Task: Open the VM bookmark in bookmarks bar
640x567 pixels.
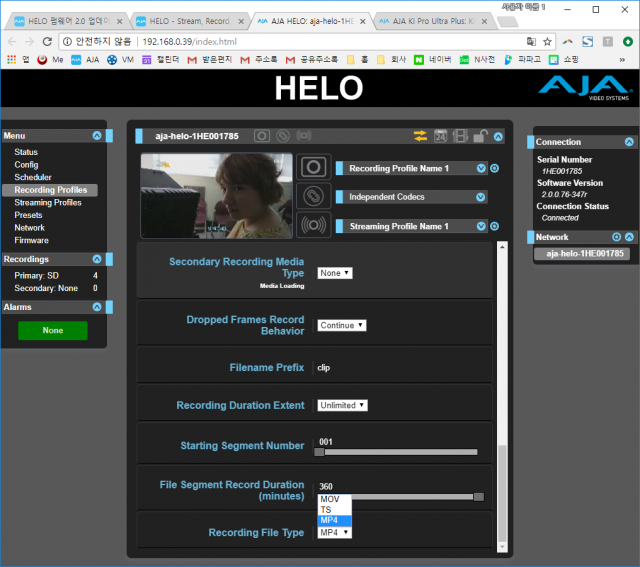Action: (x=120, y=60)
